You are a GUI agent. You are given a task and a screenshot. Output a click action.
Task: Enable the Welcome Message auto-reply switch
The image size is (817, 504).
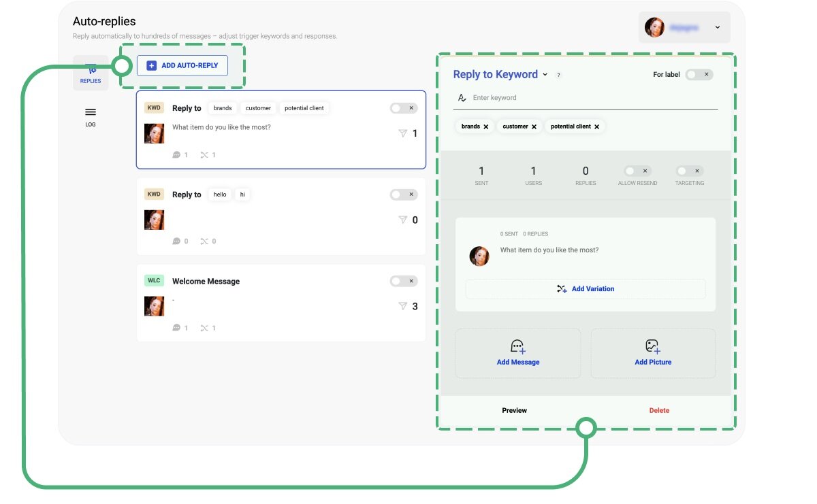[x=403, y=281]
